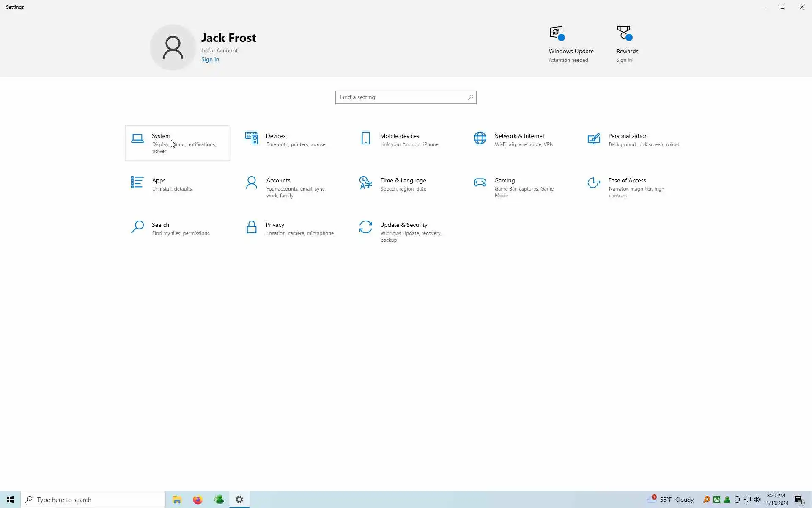Image resolution: width=812 pixels, height=508 pixels.
Task: Open Devices settings icon
Action: tap(251, 138)
